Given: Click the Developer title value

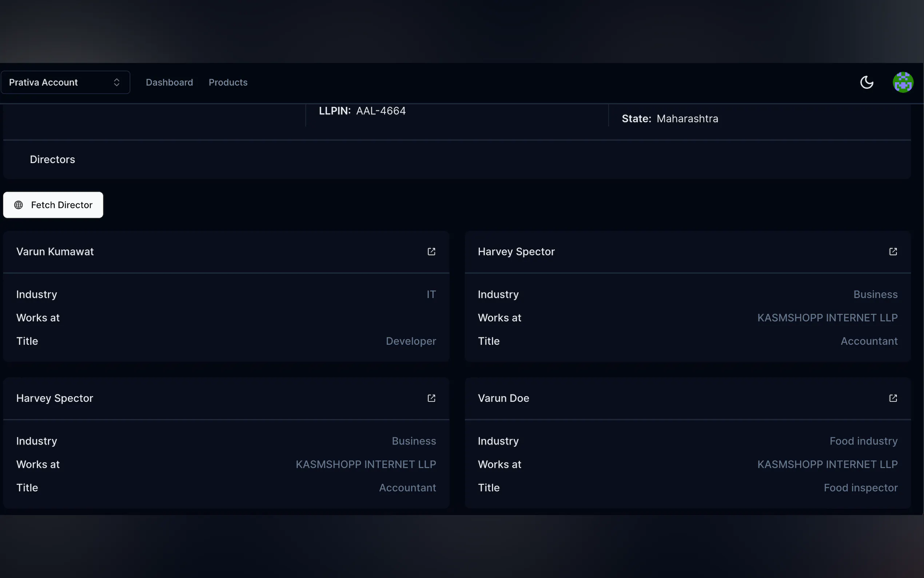Looking at the screenshot, I should (411, 341).
